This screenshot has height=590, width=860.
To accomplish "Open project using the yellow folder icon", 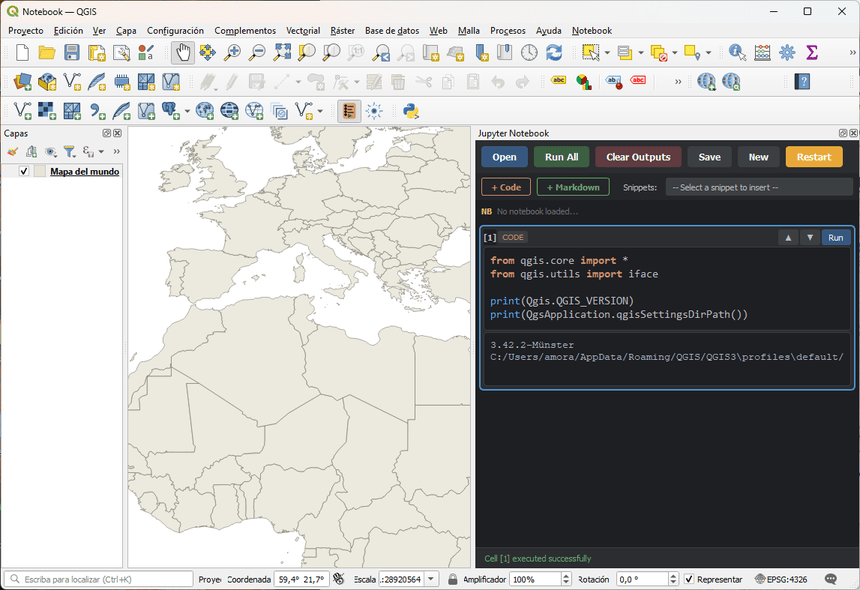I will pyautogui.click(x=47, y=53).
